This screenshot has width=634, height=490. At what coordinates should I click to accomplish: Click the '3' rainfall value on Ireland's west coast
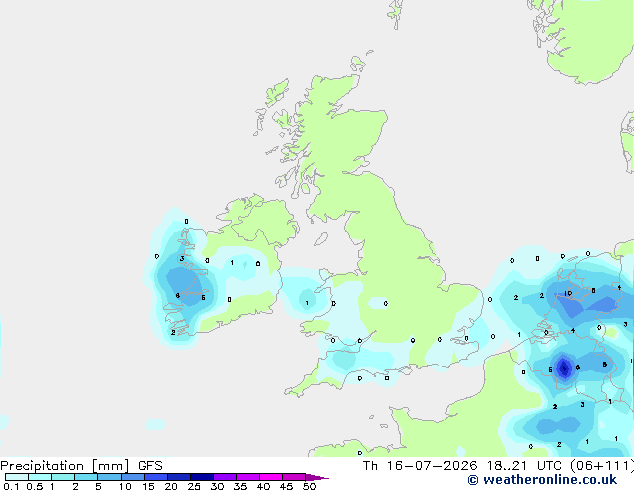tap(182, 259)
